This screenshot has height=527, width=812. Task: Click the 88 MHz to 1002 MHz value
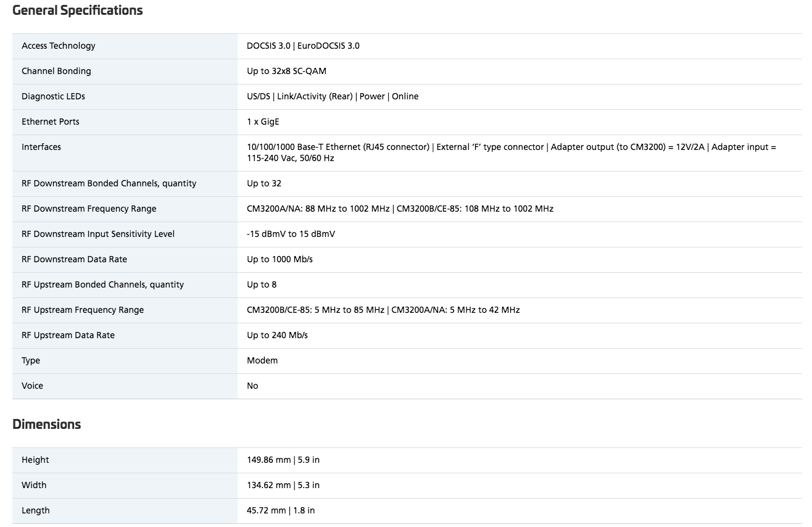[400, 209]
